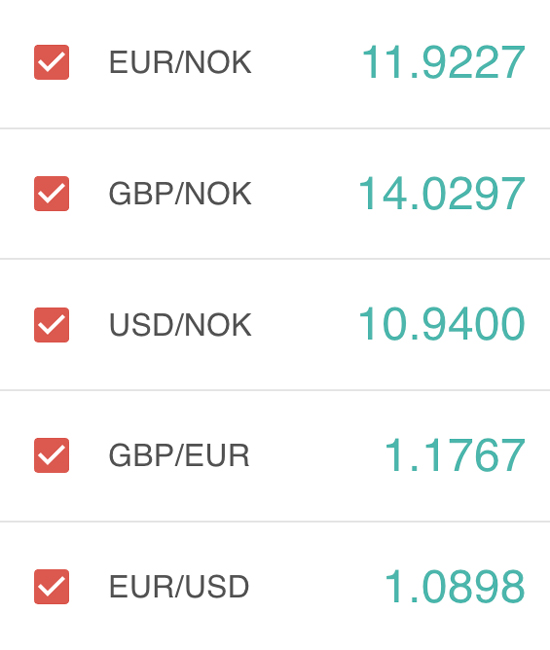
Task: Toggle the GBP/NOK red checkbox
Action: pos(51,194)
